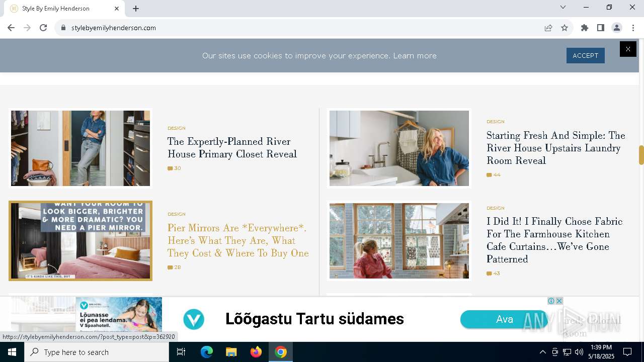The image size is (644, 362).
Task: Switch to Chrome on the taskbar
Action: point(281,352)
